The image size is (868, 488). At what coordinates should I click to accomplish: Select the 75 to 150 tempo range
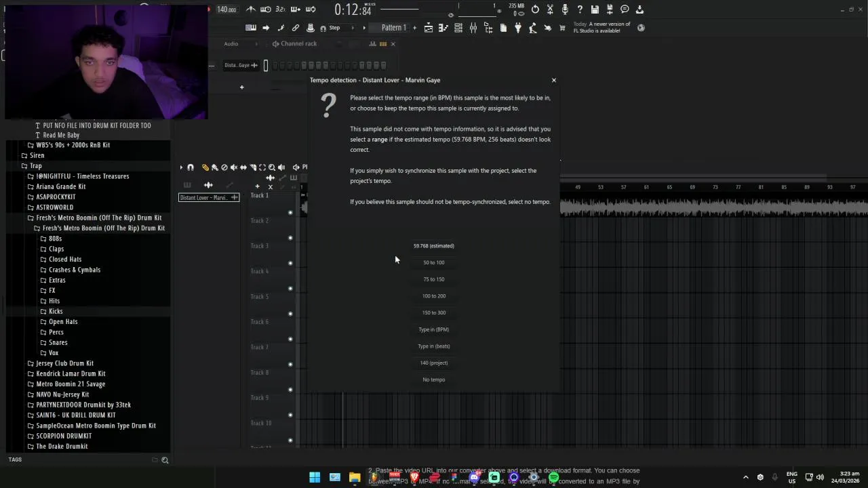click(x=434, y=279)
